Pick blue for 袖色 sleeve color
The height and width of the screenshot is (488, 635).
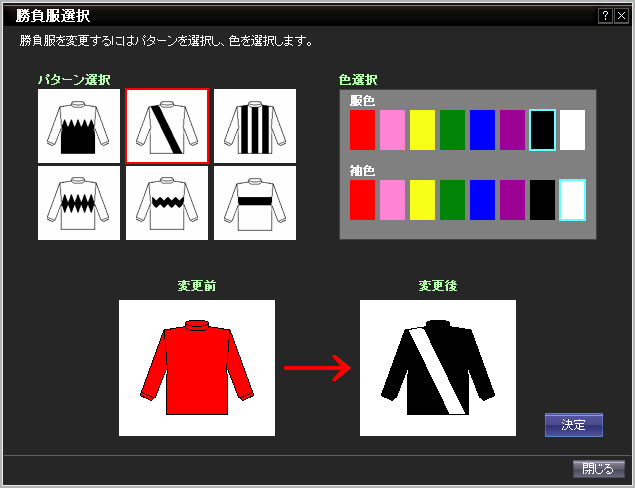click(x=482, y=200)
